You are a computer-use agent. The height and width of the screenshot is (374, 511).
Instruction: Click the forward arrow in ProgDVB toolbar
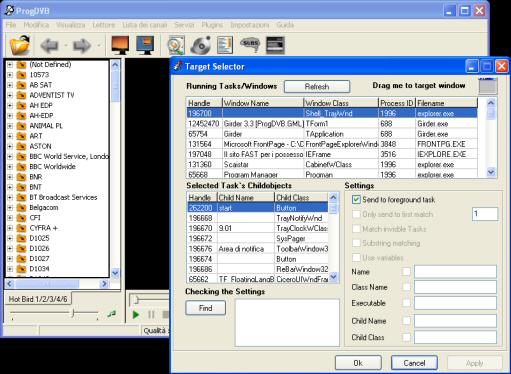(82, 45)
